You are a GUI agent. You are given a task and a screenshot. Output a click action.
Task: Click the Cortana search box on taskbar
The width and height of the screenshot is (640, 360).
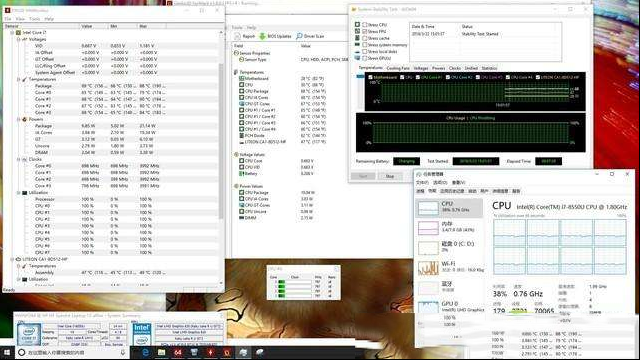[71, 352]
